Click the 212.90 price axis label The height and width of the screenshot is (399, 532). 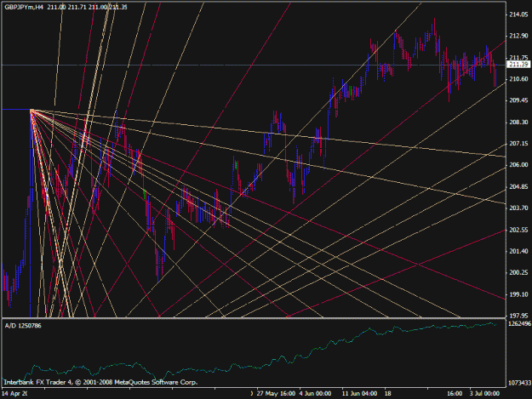click(518, 36)
